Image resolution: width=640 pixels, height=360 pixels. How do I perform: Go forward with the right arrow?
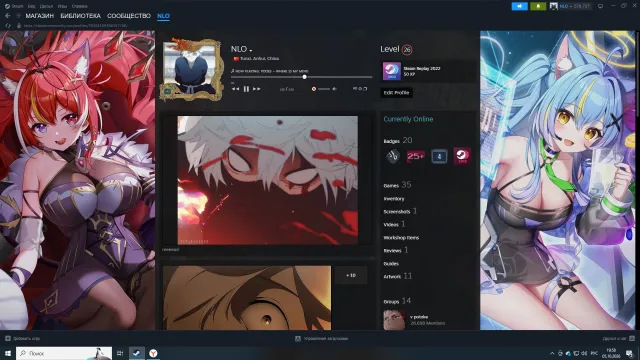tap(18, 16)
